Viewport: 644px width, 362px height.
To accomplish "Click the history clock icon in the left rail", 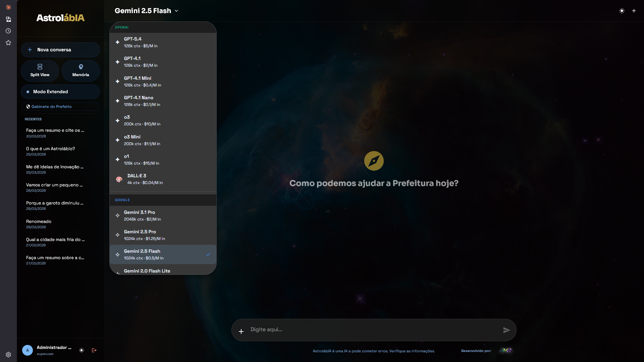I will pyautogui.click(x=8, y=31).
